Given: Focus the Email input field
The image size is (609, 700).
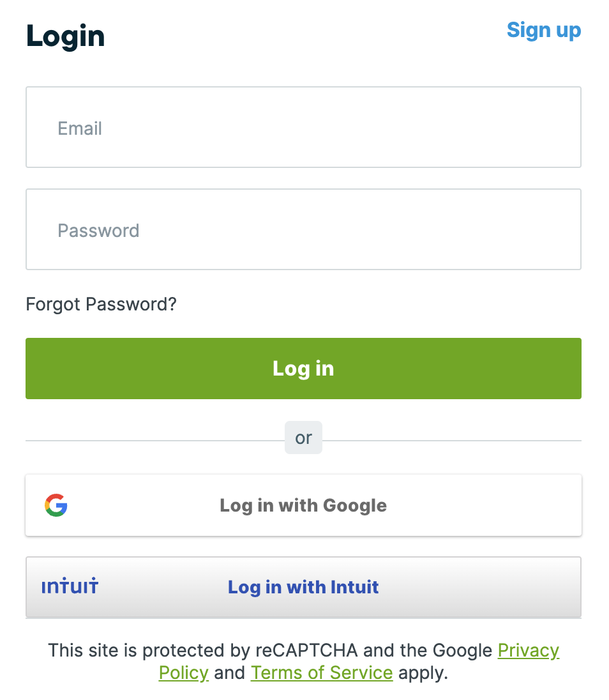Looking at the screenshot, I should click(x=303, y=127).
